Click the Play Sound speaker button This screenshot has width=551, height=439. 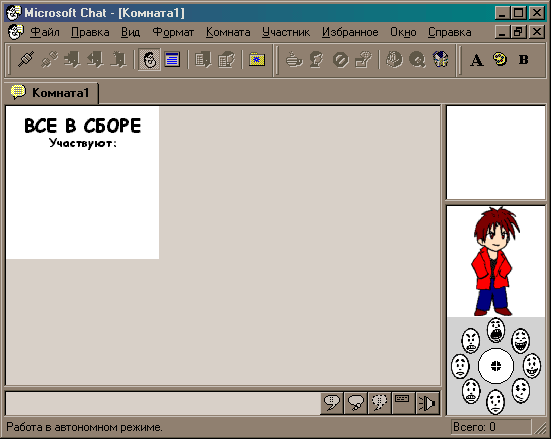[x=427, y=403]
